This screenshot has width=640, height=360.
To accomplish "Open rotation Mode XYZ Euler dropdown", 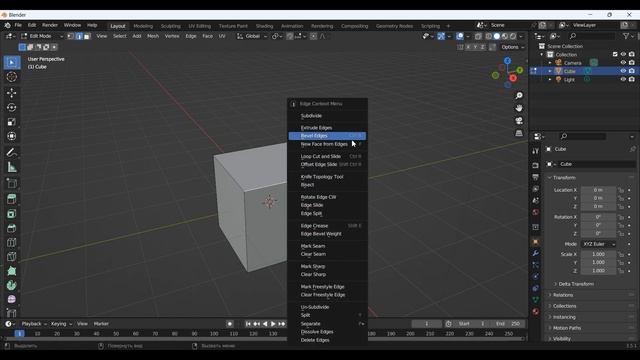I will point(598,244).
